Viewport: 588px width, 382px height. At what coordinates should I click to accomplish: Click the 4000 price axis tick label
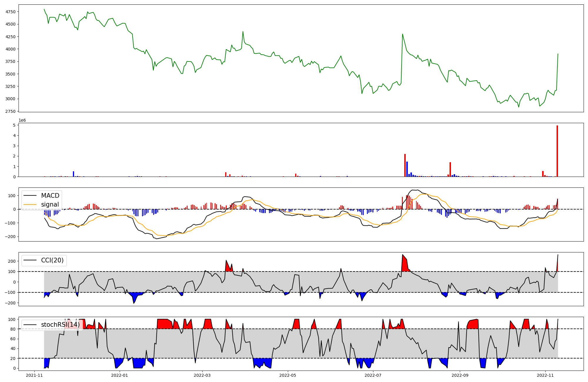(x=11, y=49)
